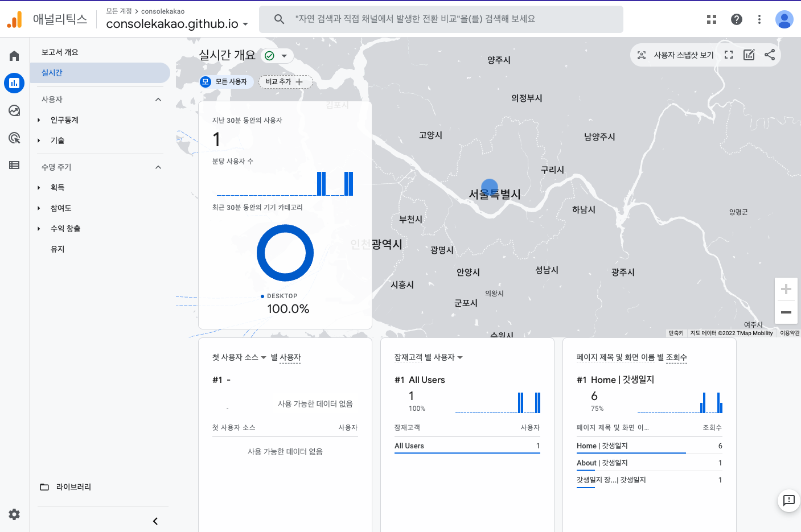Open the Google apps grid icon
The height and width of the screenshot is (532, 801).
click(x=712, y=19)
